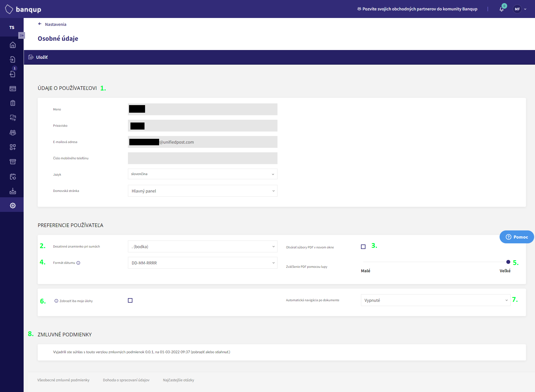Open Dohoda o spracovaní údajov footer link

point(126,380)
